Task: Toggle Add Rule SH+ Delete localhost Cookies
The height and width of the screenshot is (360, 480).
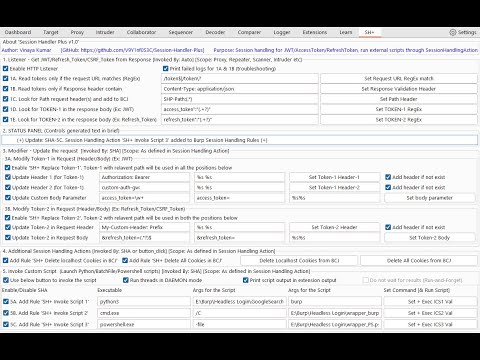Action: pos(5,261)
